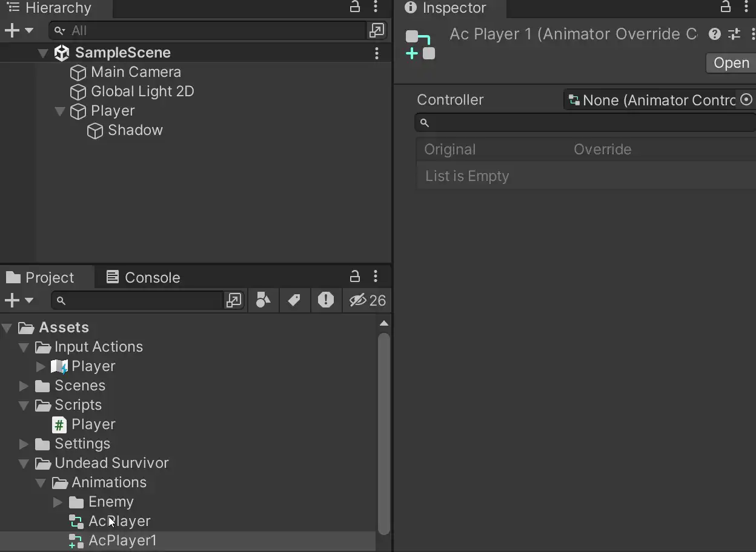This screenshot has height=552, width=756.
Task: Lock the Project panel
Action: coord(355,277)
